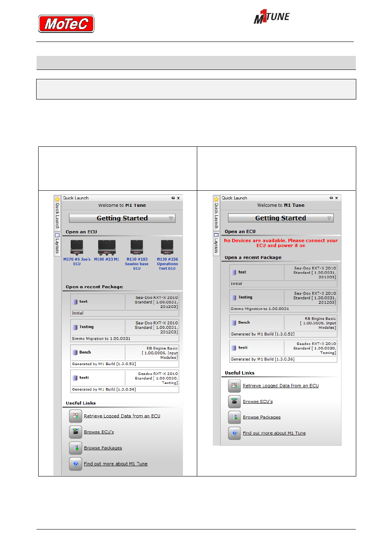392x555 pixels.
Task: Click M130 #236 Operations Test ECU label
Action: pos(167,264)
